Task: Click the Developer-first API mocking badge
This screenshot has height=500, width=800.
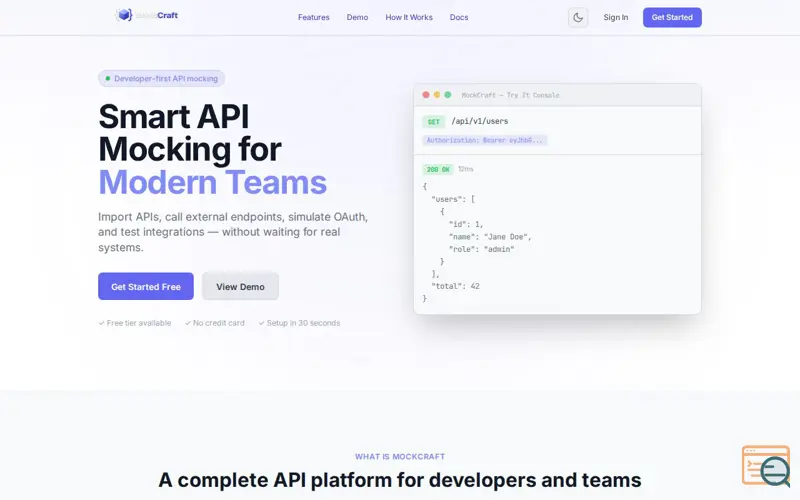Action: 161,79
